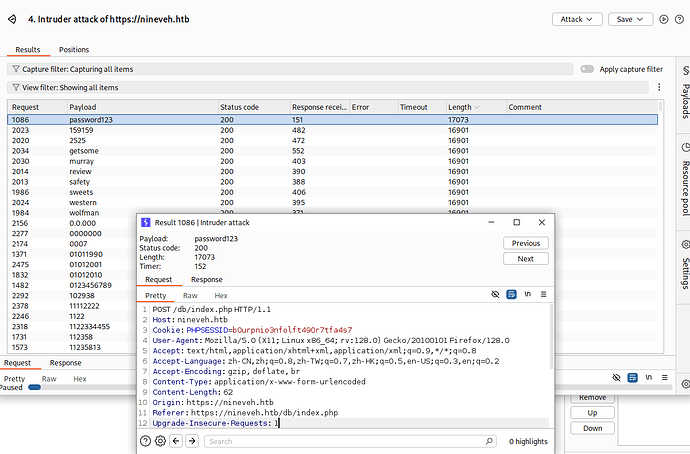The height and width of the screenshot is (454, 690).
Task: Open the hamburger menu icon in result window
Action: coord(543,294)
